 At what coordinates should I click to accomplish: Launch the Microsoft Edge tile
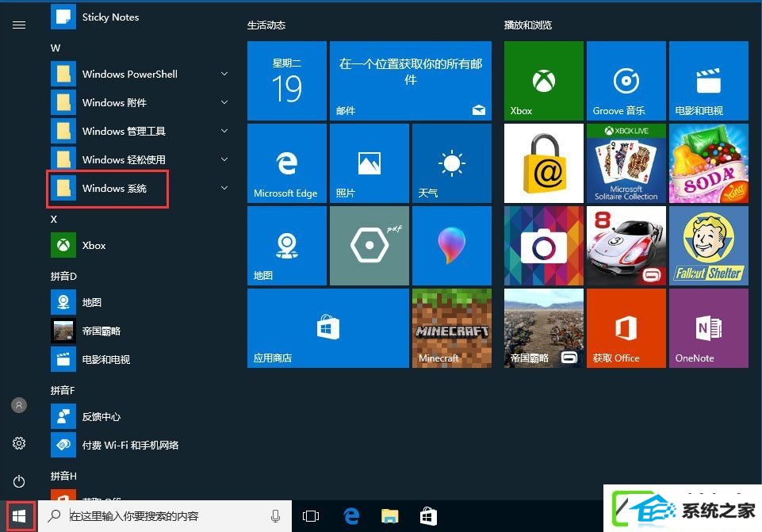pos(287,163)
